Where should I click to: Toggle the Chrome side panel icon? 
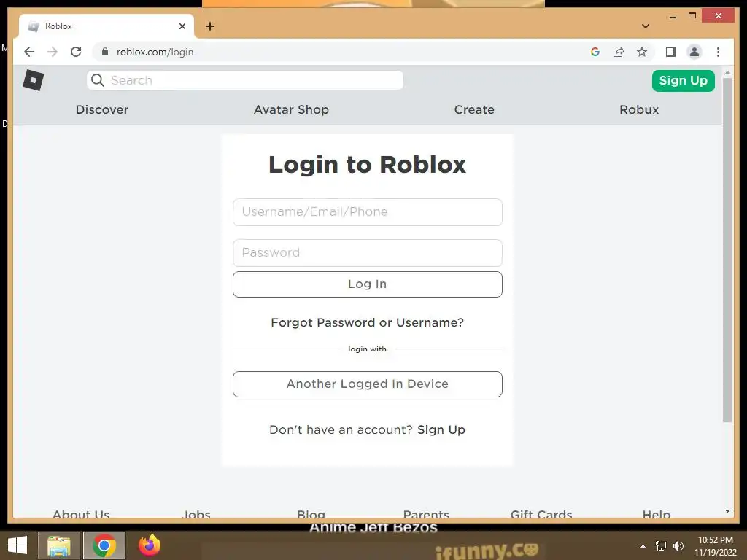[x=671, y=52]
